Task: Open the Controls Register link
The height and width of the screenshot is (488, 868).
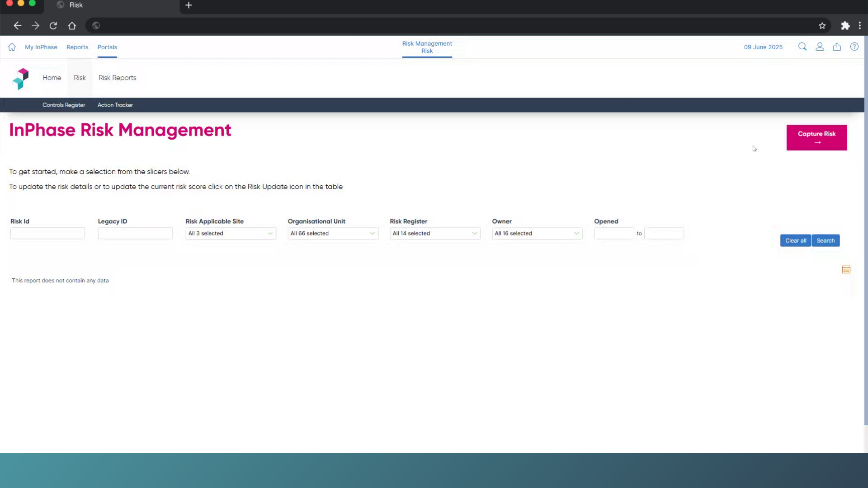Action: [64, 105]
